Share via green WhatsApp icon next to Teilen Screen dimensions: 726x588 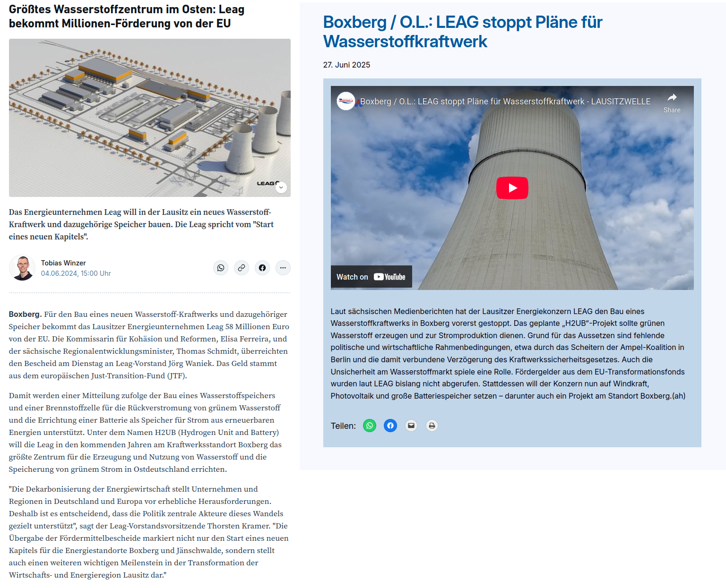click(370, 426)
